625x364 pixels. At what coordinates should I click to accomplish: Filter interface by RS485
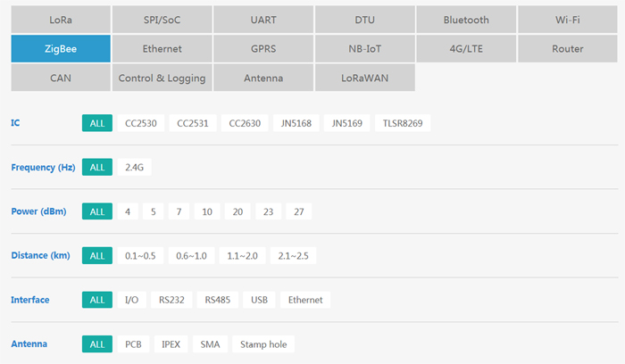coord(217,300)
